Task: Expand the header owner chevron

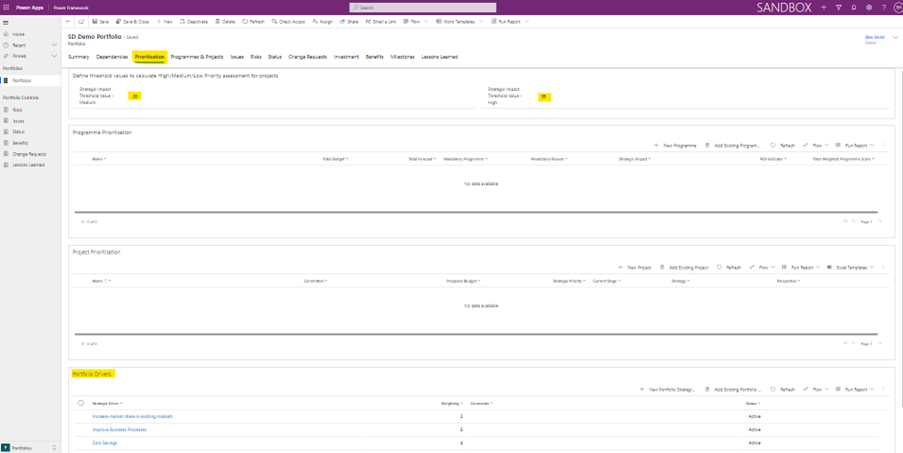Action: click(x=894, y=39)
